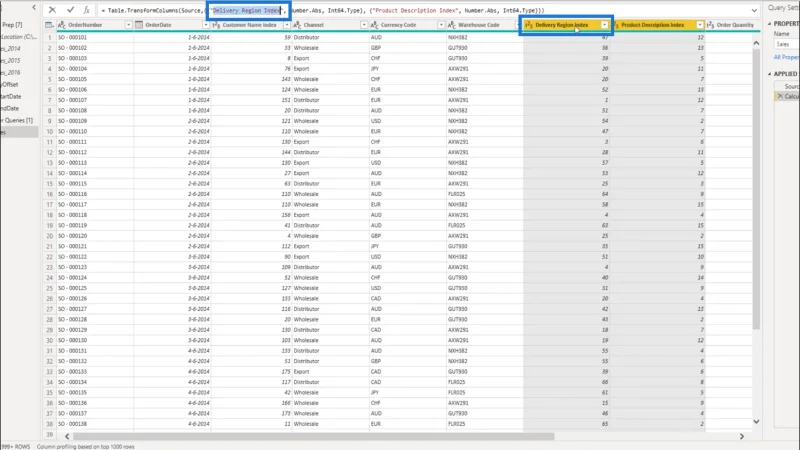This screenshot has width=800, height=450.
Task: Open the OrderNumber column filter dropdown
Action: point(129,24)
